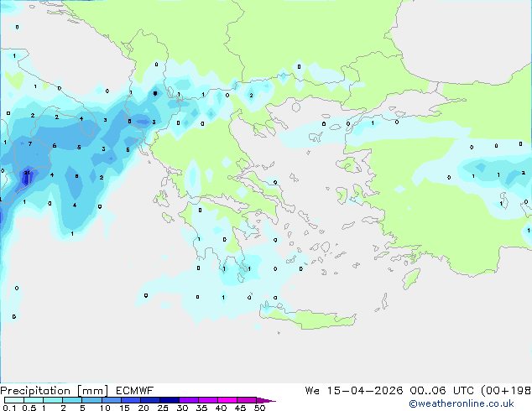Click the 10–15 mm legend color swatch
The height and width of the screenshot is (411, 532).
(112, 400)
